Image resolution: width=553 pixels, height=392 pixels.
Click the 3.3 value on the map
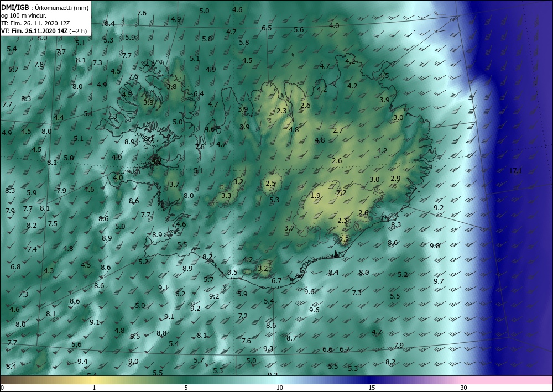point(226,195)
